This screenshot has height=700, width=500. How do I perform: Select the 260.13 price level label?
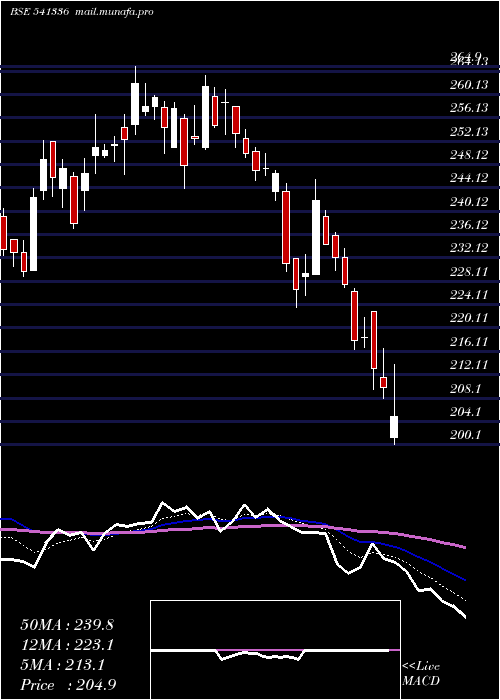click(x=469, y=85)
